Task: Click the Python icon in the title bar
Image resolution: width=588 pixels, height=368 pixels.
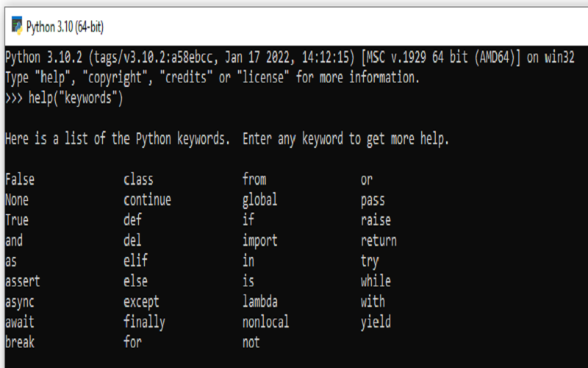Action: click(17, 26)
